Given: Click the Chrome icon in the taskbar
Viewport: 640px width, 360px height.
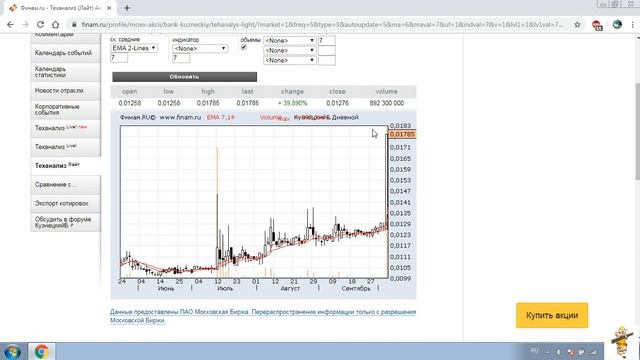Looking at the screenshot, I should coord(41,351).
